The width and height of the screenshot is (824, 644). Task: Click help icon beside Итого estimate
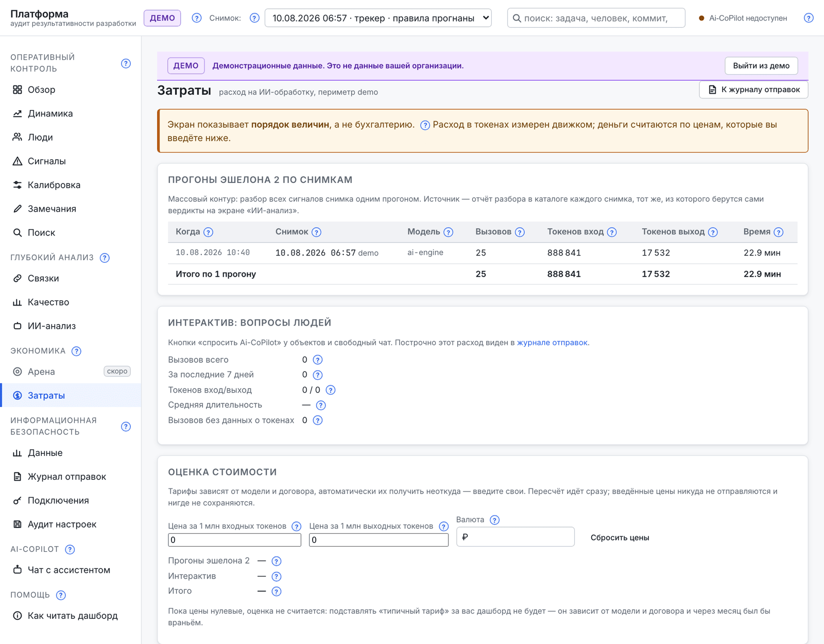(x=277, y=591)
